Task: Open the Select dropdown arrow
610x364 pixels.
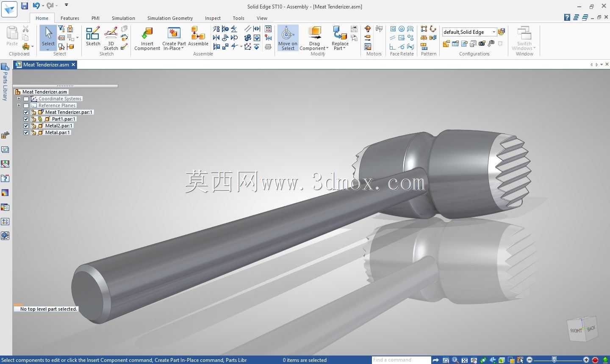Action: [x=48, y=50]
